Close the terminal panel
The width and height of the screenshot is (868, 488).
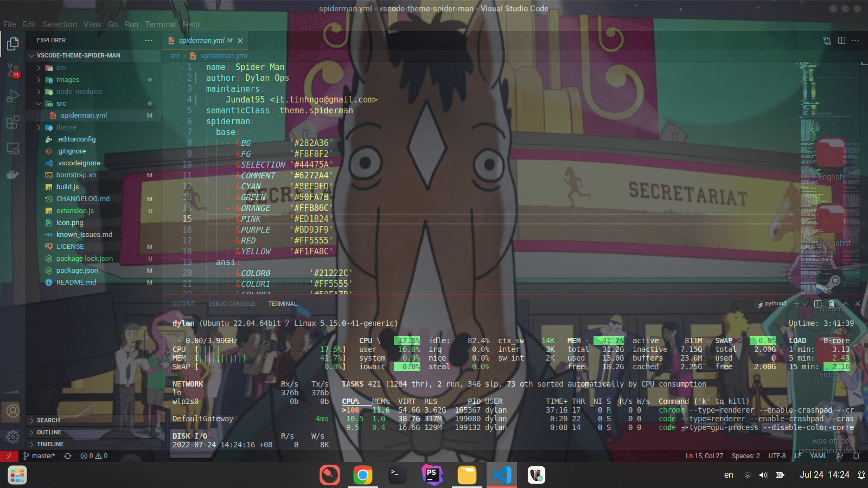(858, 304)
